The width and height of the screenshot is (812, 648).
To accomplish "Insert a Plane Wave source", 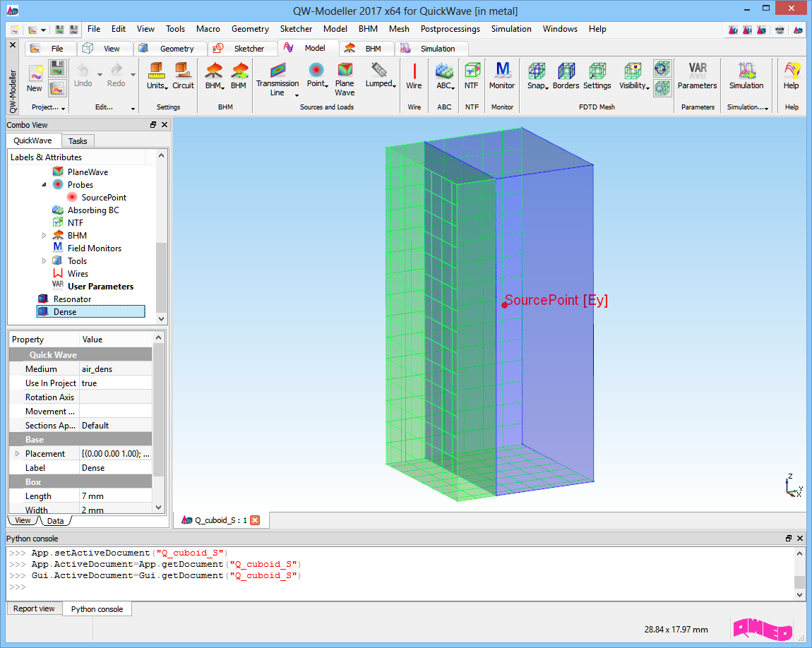I will (345, 78).
